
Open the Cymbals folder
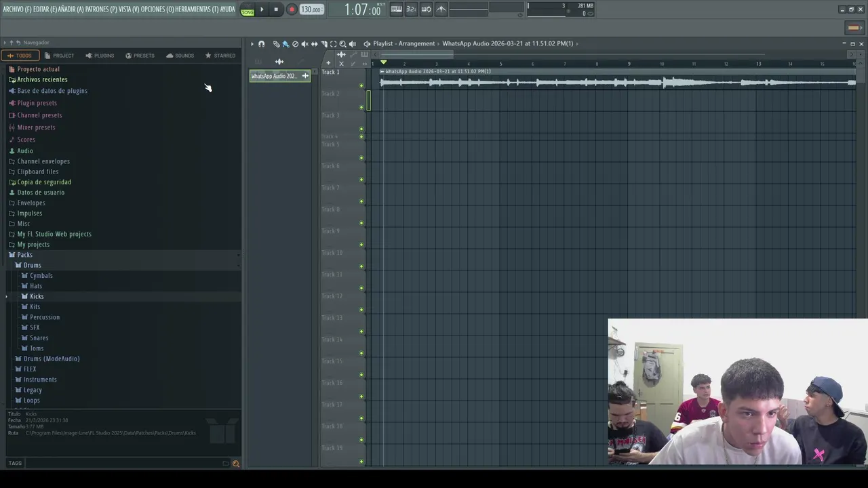[41, 276]
